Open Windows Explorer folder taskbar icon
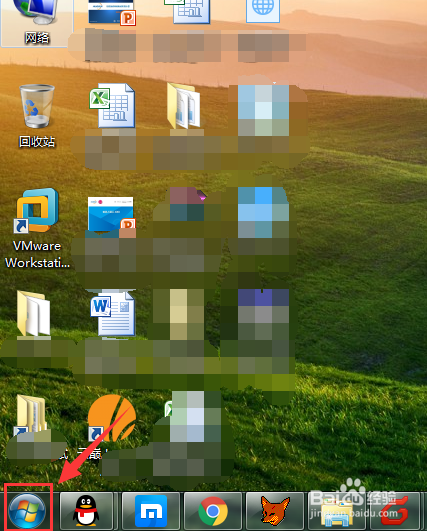Image resolution: width=427 pixels, height=531 pixels. pos(336,513)
